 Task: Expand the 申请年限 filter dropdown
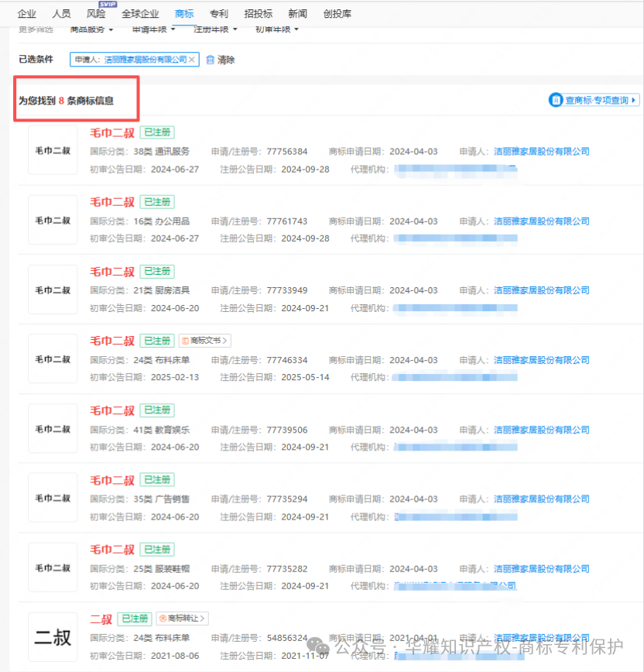[154, 29]
